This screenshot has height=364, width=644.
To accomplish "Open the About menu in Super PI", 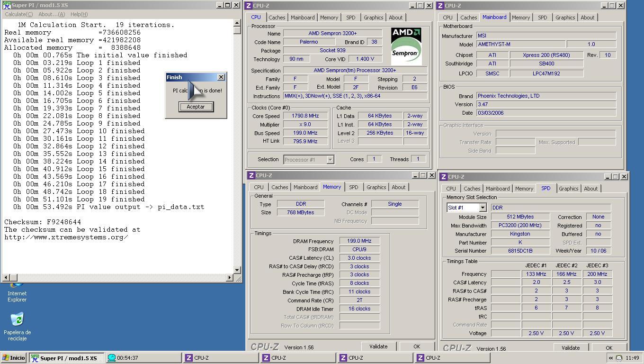I will click(x=52, y=14).
